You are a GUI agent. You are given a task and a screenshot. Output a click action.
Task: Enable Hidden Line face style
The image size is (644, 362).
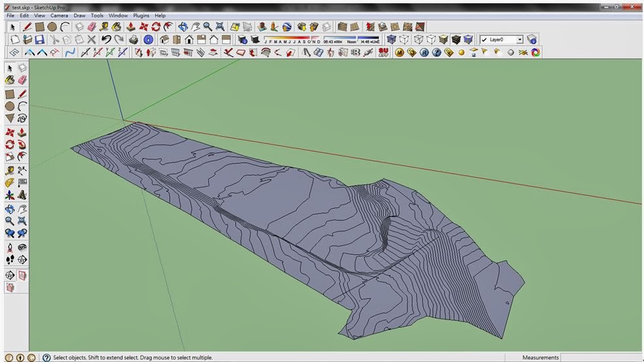(x=431, y=39)
